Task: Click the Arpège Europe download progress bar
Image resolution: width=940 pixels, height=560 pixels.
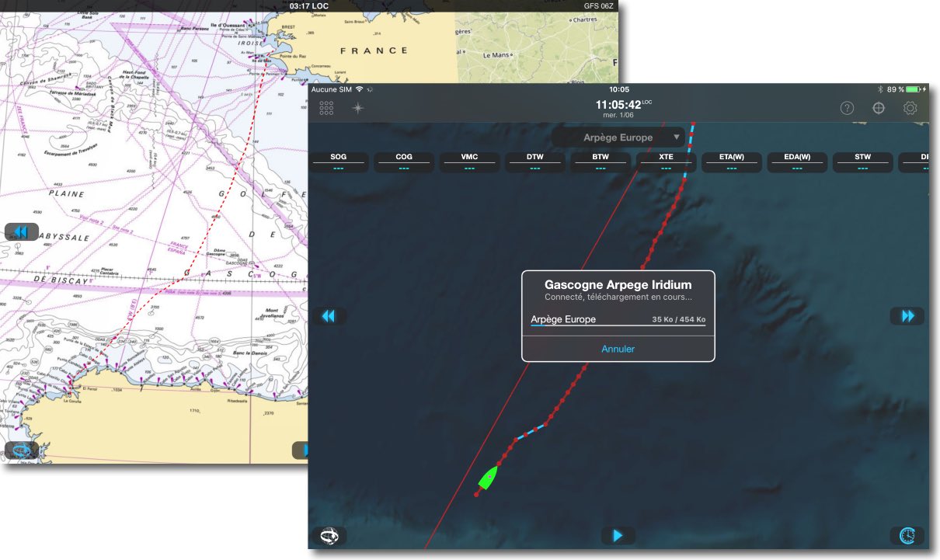Action: pyautogui.click(x=618, y=325)
